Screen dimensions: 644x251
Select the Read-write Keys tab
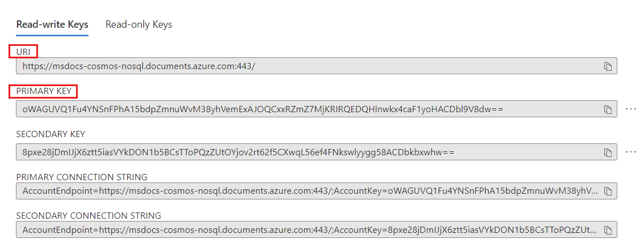[x=52, y=24]
